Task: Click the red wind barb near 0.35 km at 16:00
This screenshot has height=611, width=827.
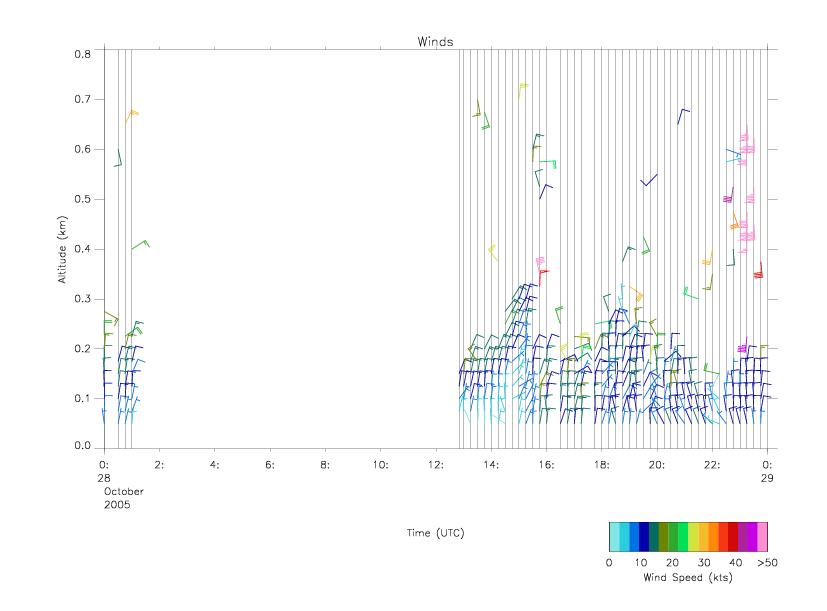Action: [543, 278]
